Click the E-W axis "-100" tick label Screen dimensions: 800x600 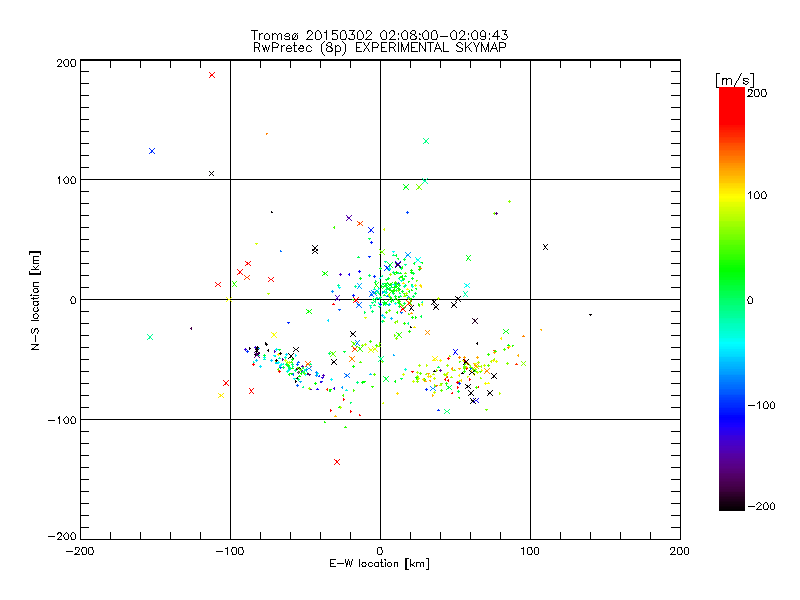(x=230, y=551)
